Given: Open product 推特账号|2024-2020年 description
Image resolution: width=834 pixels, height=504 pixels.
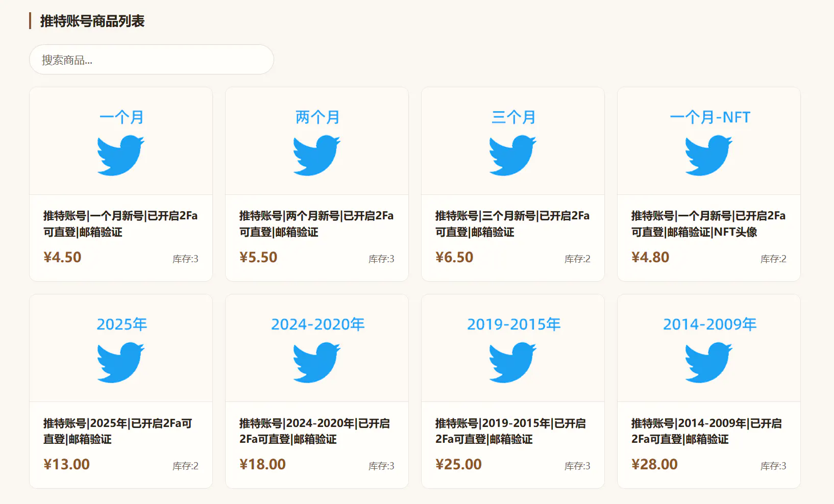Looking at the screenshot, I should (x=314, y=431).
